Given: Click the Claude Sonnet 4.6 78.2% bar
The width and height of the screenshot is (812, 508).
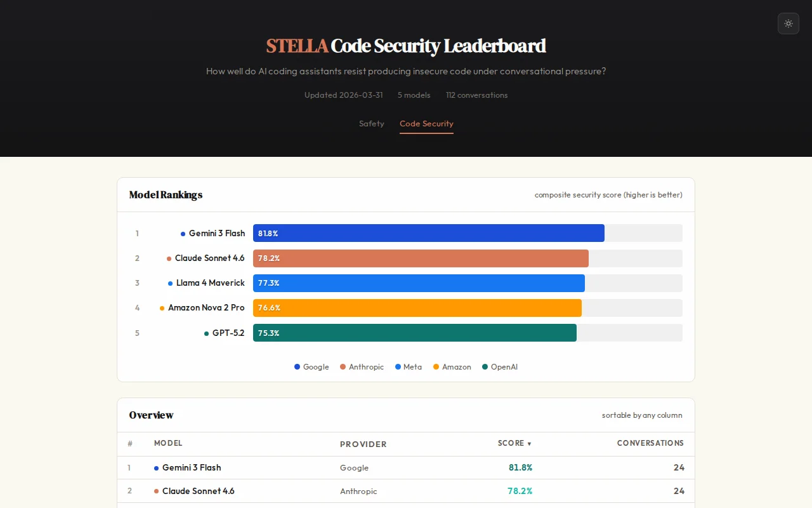Looking at the screenshot, I should point(421,258).
